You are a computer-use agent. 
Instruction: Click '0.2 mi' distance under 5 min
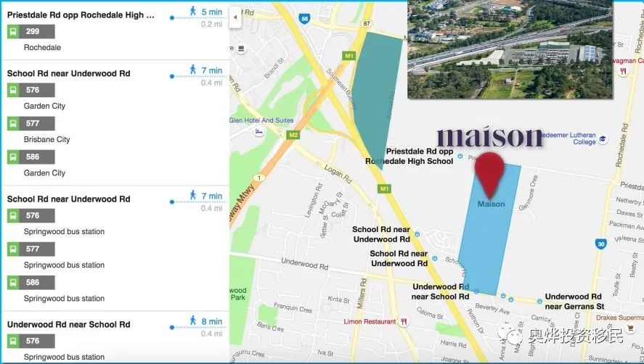[212, 24]
